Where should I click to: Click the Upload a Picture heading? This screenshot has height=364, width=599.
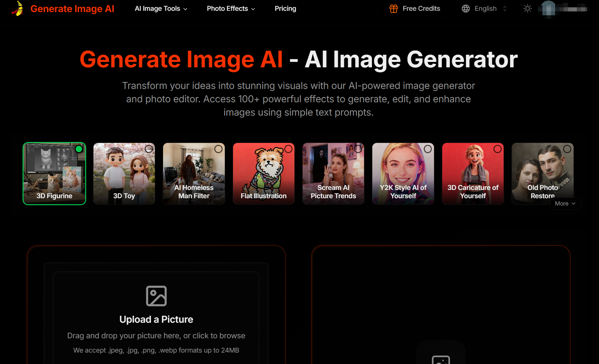tap(156, 319)
